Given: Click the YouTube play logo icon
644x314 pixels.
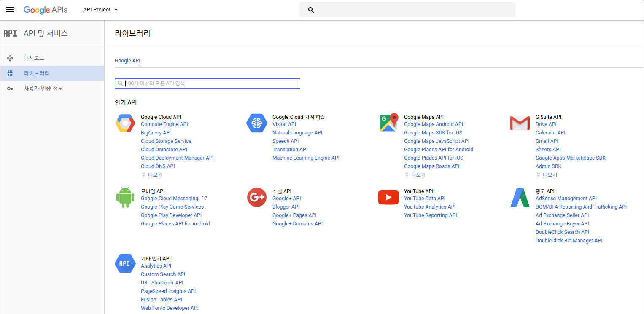Looking at the screenshot, I should [x=388, y=197].
